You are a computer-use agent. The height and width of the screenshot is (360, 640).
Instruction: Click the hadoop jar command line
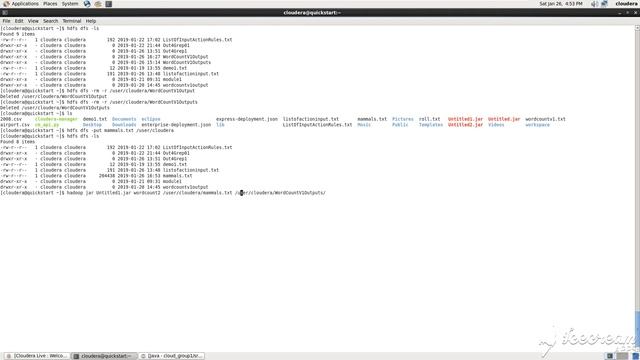tap(163, 193)
